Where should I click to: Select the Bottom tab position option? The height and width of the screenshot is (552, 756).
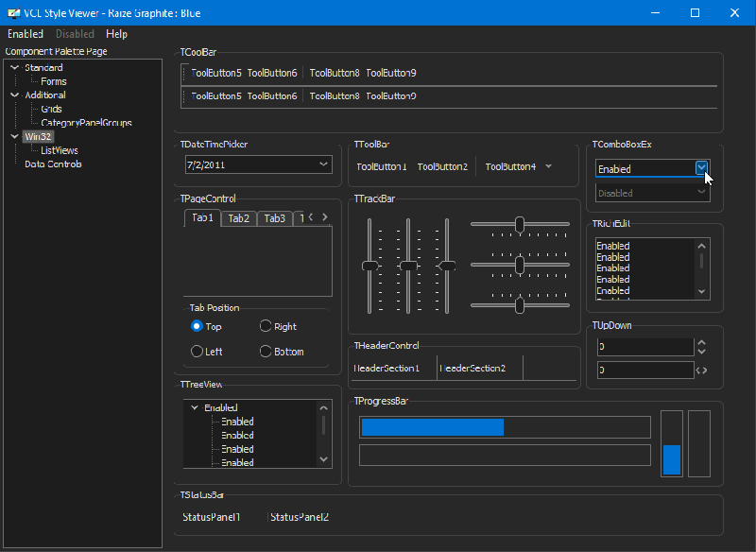pos(266,351)
